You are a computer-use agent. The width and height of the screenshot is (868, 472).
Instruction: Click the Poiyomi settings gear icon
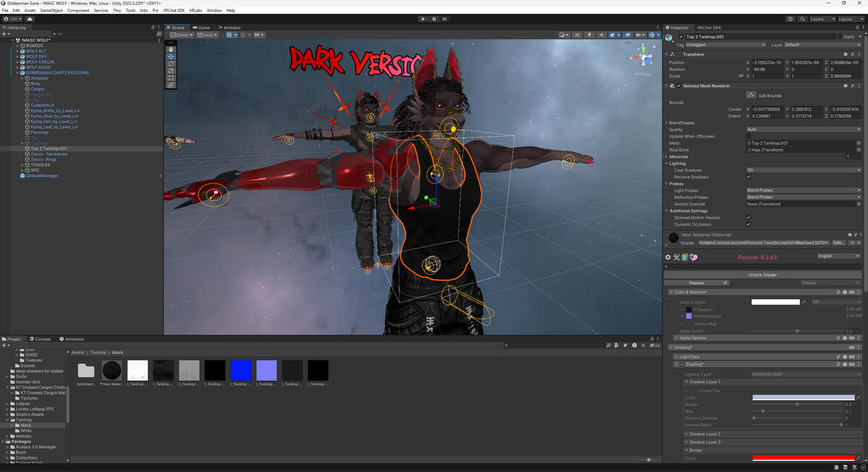(668, 257)
